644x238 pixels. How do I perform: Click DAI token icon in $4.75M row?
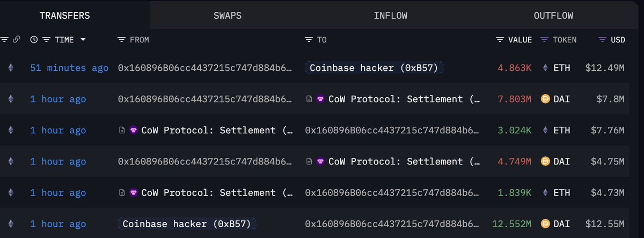click(545, 161)
